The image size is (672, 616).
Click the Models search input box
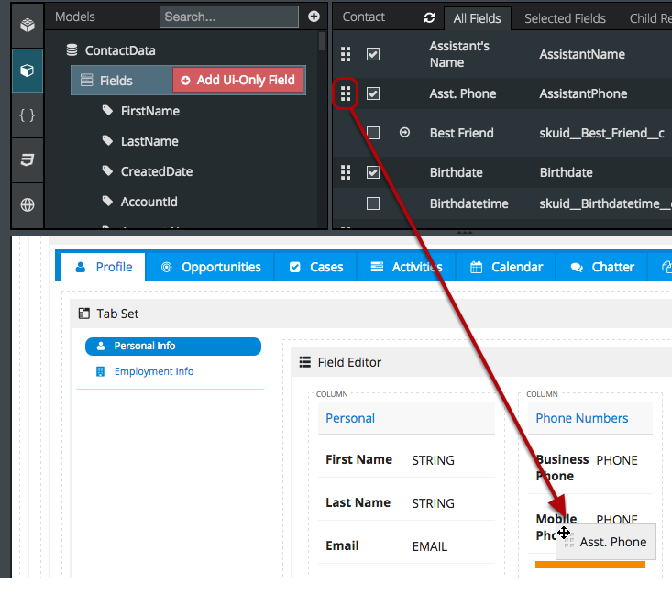(228, 16)
